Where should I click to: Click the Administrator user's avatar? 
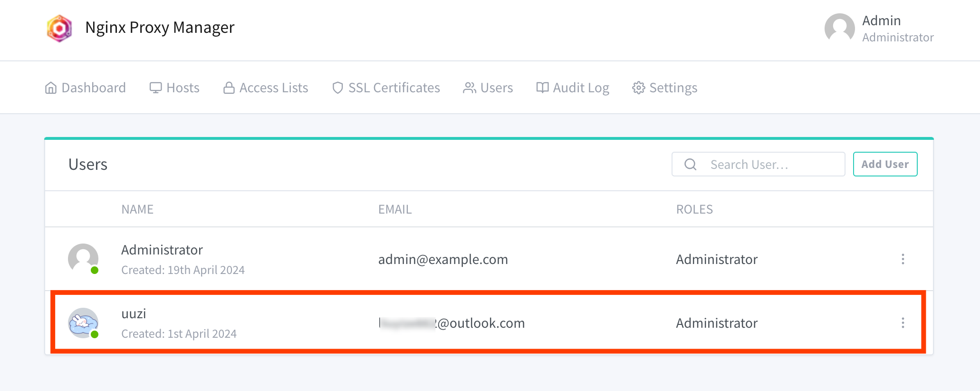click(83, 259)
